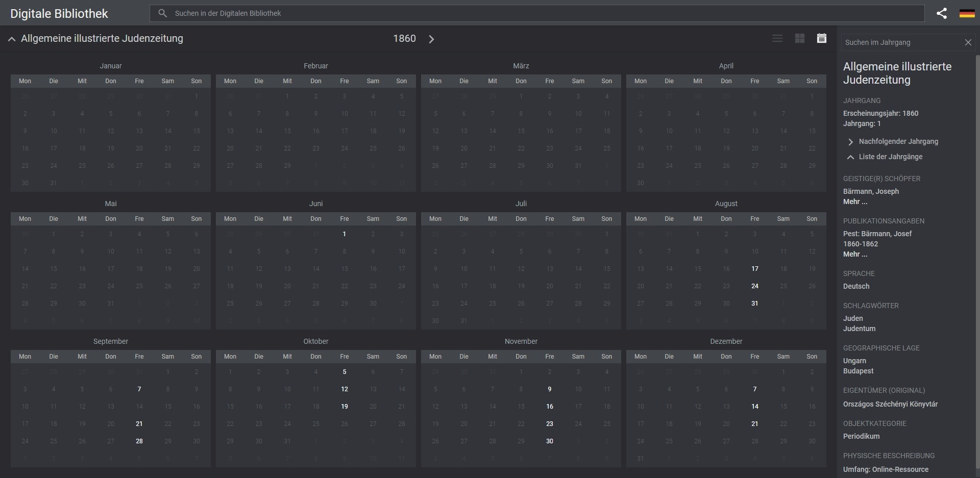
Task: Open issue dated 5 Oktober
Action: point(345,372)
